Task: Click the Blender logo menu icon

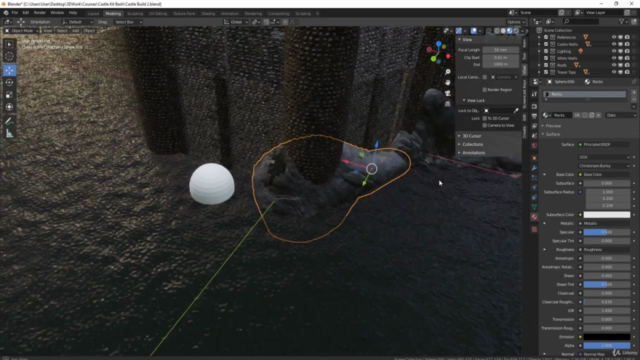Action: pyautogui.click(x=6, y=13)
